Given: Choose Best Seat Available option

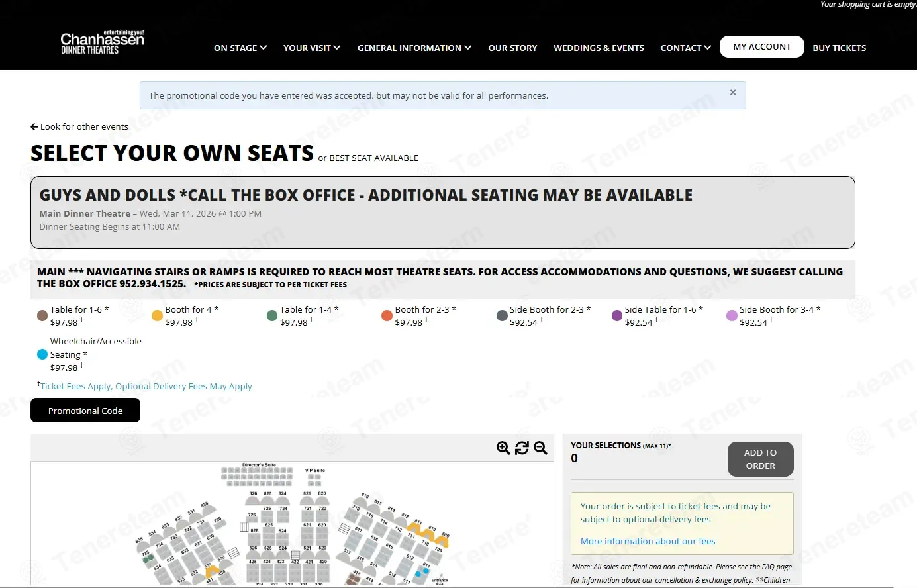Looking at the screenshot, I should coord(374,158).
